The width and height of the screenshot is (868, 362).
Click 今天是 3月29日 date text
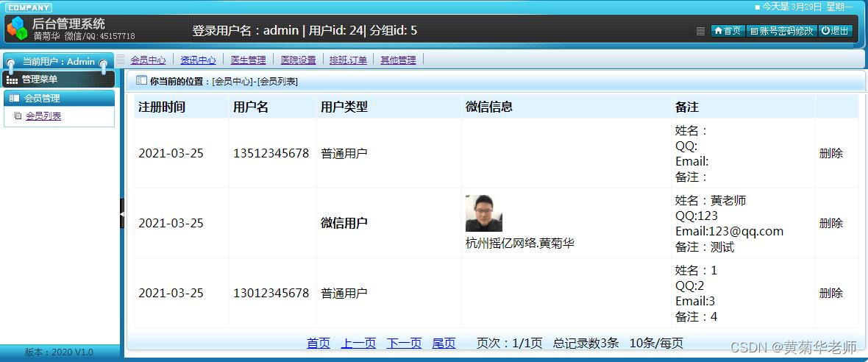coord(792,7)
